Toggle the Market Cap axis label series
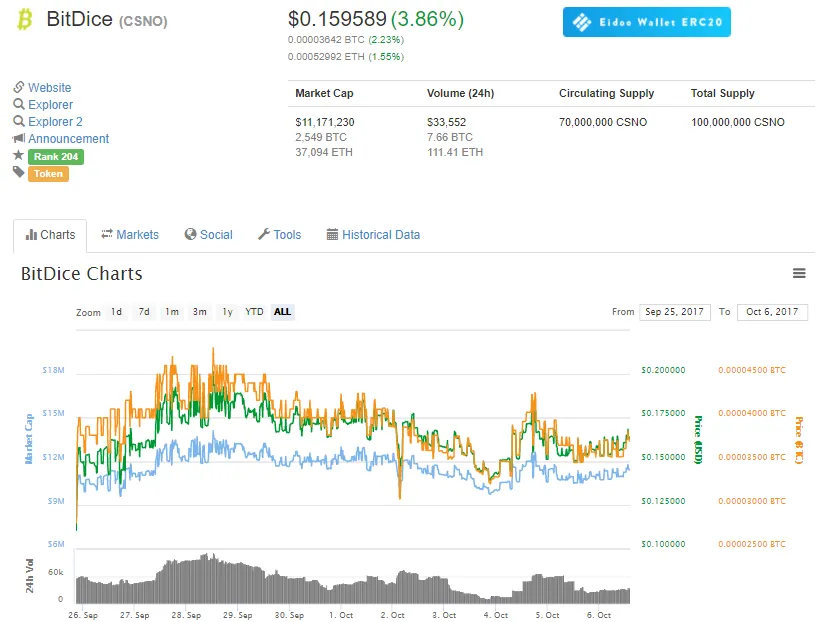The width and height of the screenshot is (828, 622). [29, 439]
